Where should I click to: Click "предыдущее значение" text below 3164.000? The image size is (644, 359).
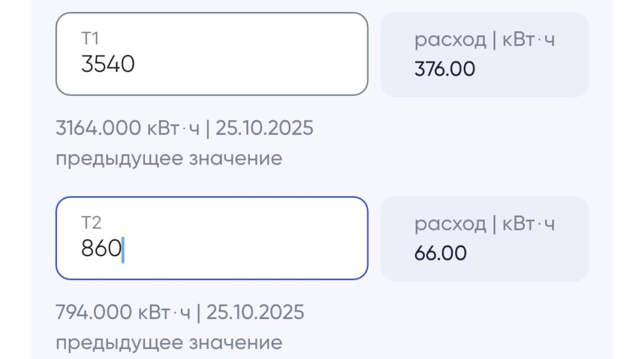coord(168,159)
